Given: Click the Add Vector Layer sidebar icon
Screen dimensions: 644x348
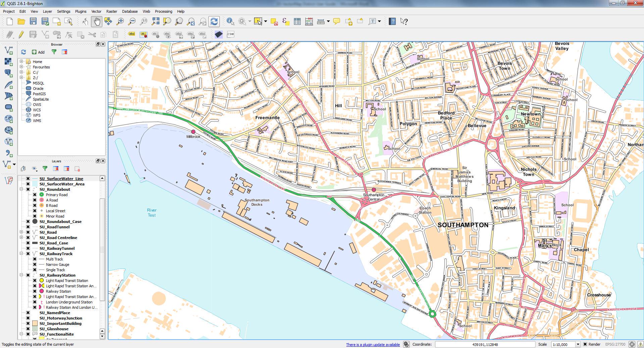Looking at the screenshot, I should 8,50.
